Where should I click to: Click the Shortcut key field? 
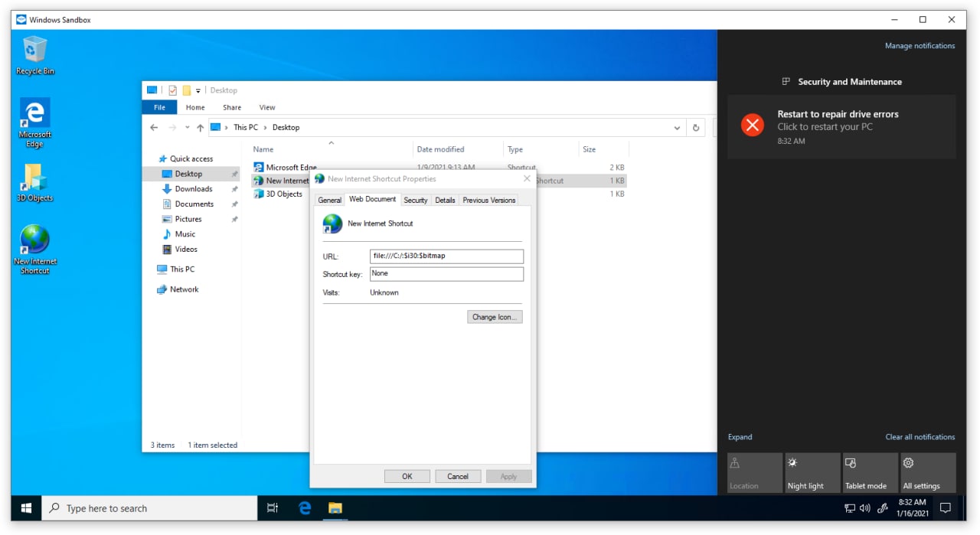[x=446, y=273]
